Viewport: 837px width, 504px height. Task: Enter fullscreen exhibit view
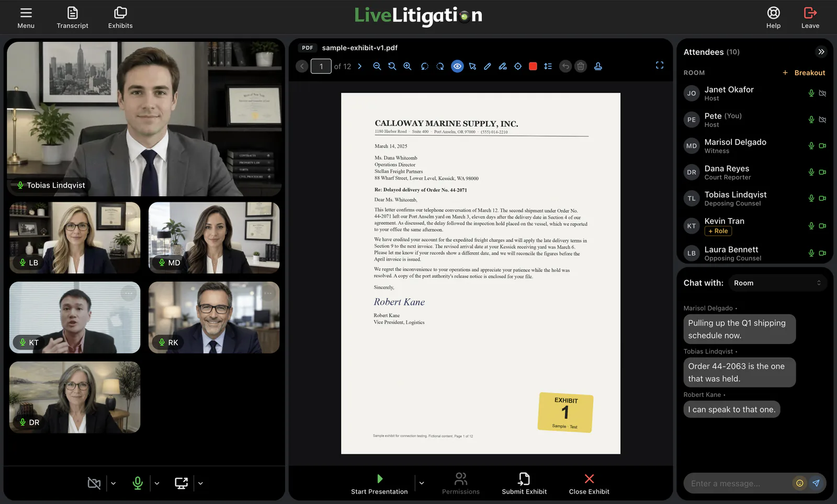660,65
